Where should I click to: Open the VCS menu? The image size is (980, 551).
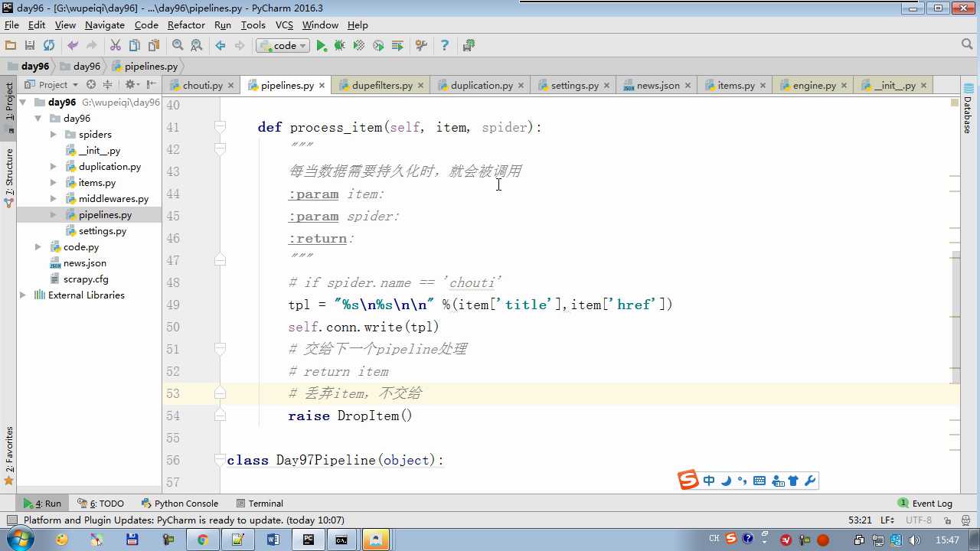[284, 25]
